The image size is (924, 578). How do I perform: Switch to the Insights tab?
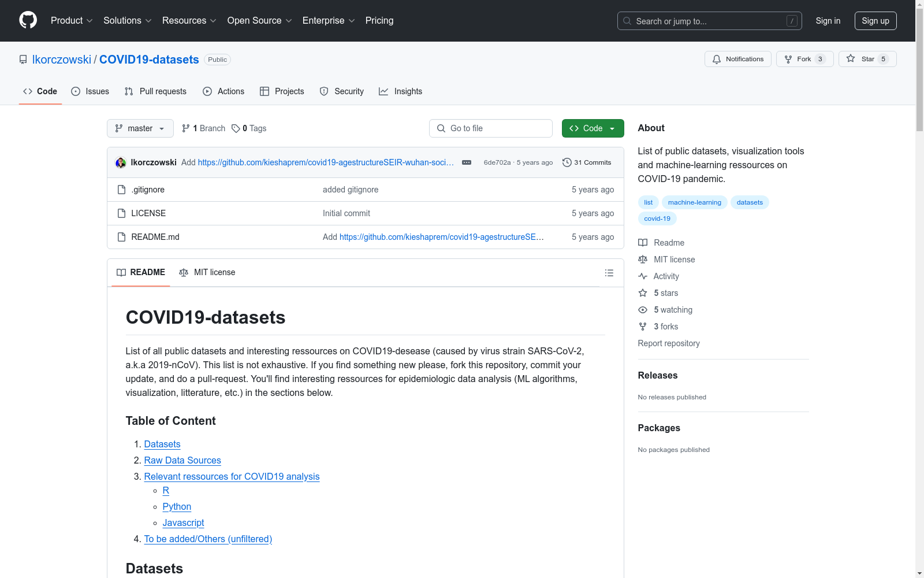pyautogui.click(x=400, y=91)
